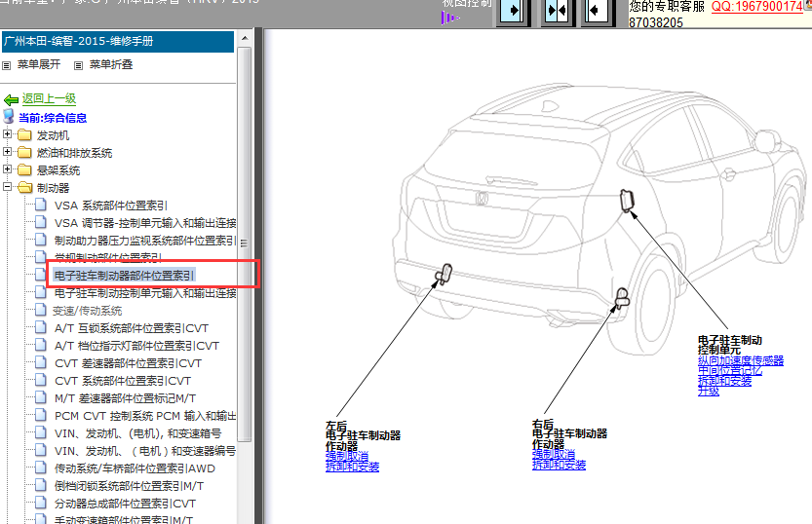The height and width of the screenshot is (524, 812).
Task: Select 电子驻车制动器部件位置索引 item
Action: pyautogui.click(x=125, y=276)
